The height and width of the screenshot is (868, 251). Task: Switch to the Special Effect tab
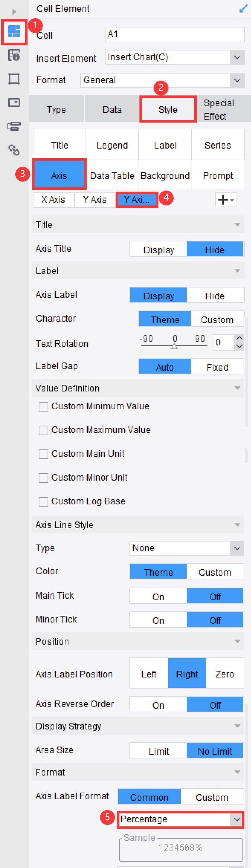tap(223, 109)
